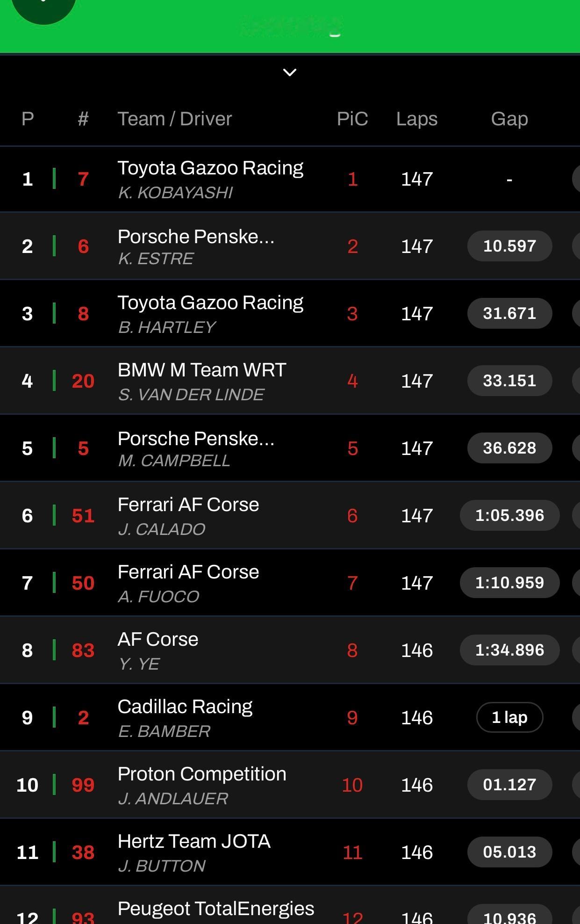Screen dimensions: 580x924
Task: Click the red car number 83
Action: tap(83, 650)
